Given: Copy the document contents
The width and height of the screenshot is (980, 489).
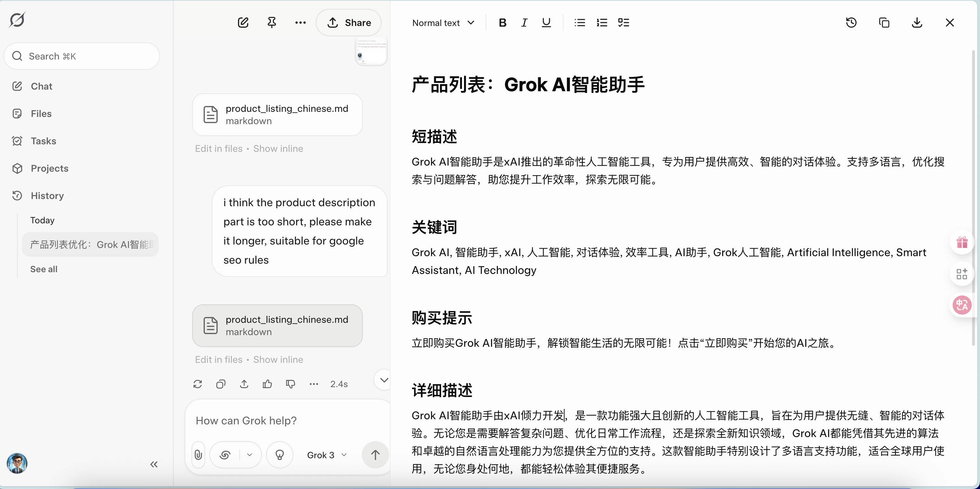Looking at the screenshot, I should 884,23.
